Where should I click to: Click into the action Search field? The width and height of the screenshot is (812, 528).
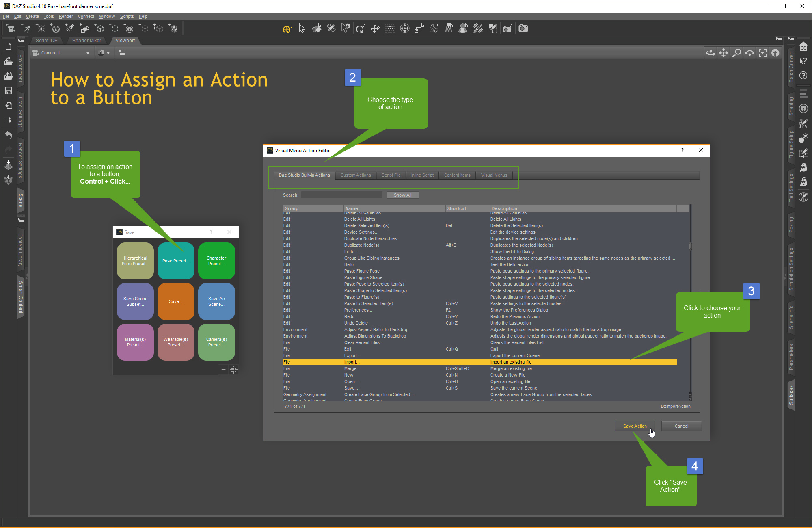(x=342, y=195)
